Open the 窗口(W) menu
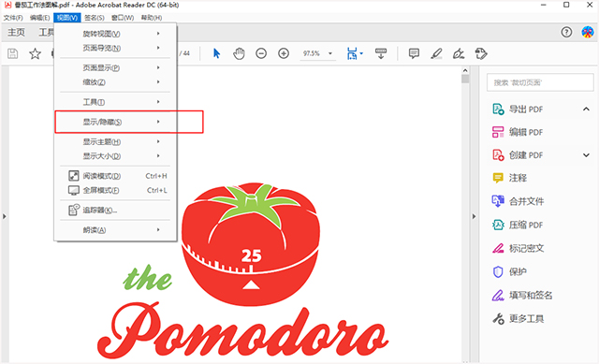This screenshot has height=364, width=599. click(x=123, y=18)
